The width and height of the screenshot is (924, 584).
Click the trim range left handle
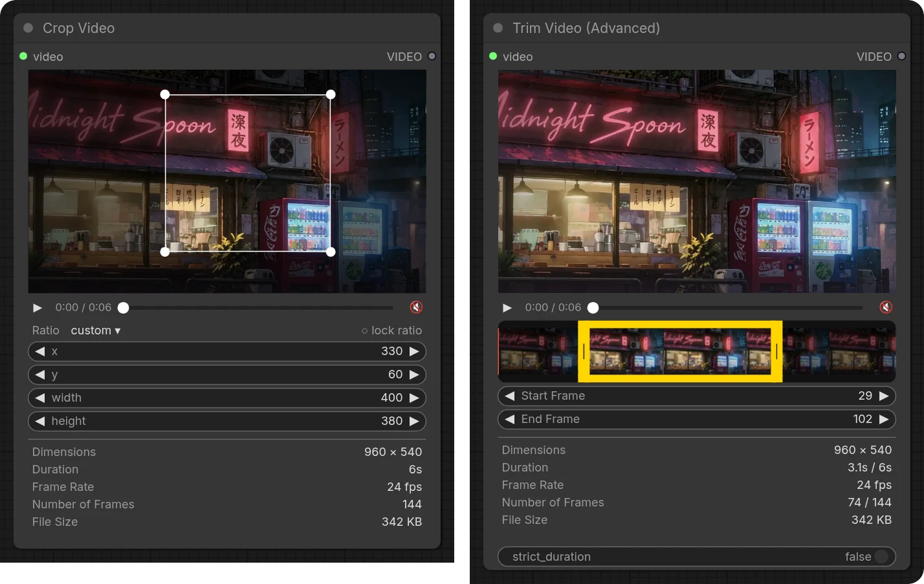point(584,351)
